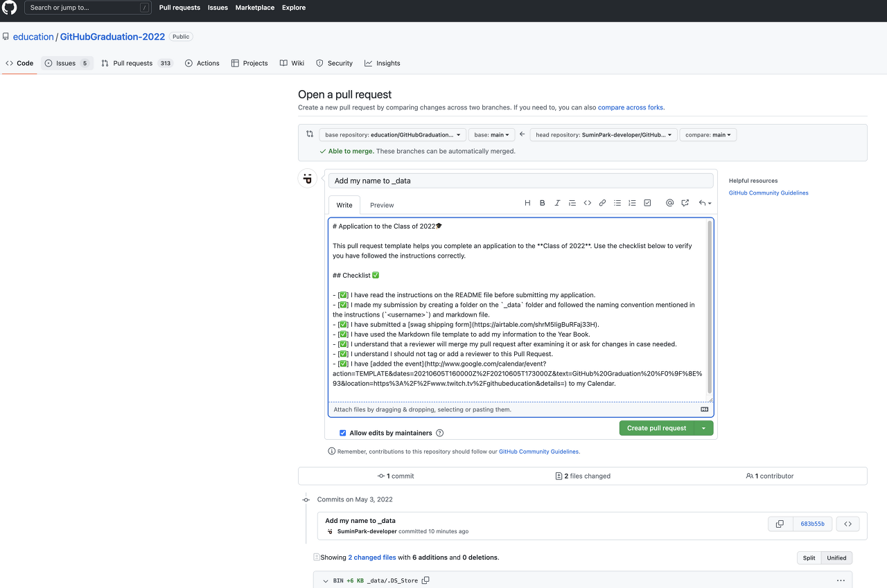
Task: Click Create pull request button
Action: click(657, 428)
